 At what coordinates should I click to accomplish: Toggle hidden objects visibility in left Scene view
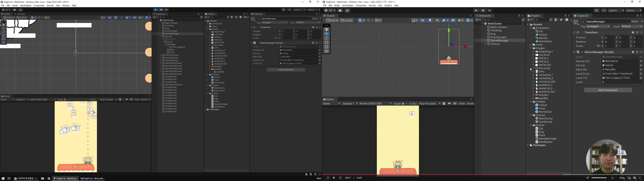pyautogui.click(x=135, y=18)
